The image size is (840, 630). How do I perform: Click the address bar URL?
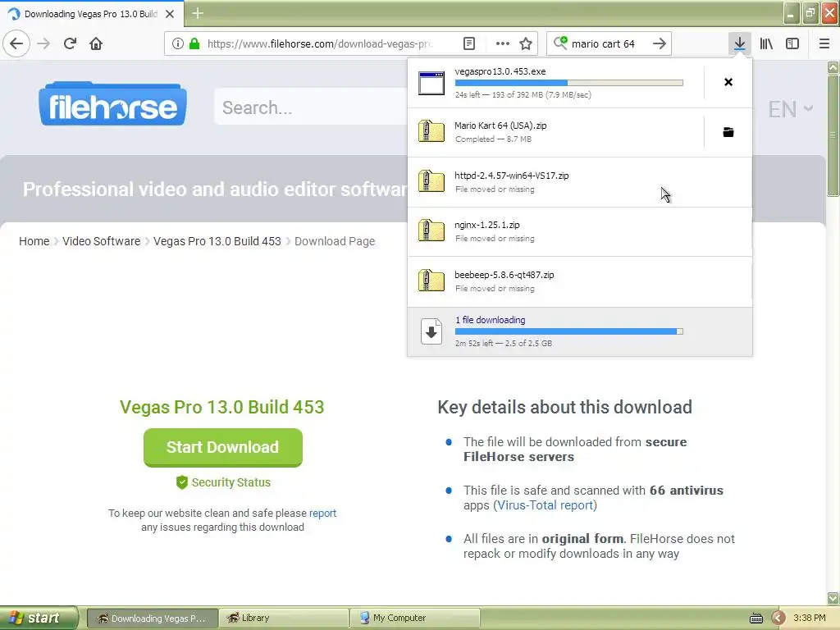tap(321, 43)
